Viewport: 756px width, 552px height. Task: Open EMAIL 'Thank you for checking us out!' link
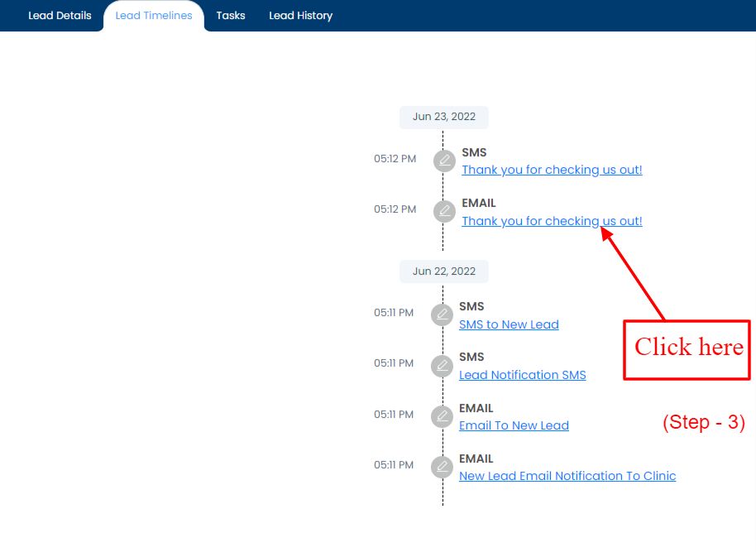coord(552,221)
